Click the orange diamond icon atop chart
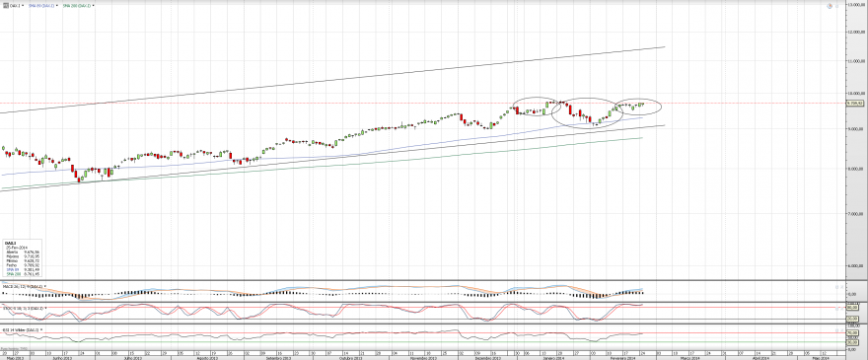Screen dimensions: 868x360 830,6
